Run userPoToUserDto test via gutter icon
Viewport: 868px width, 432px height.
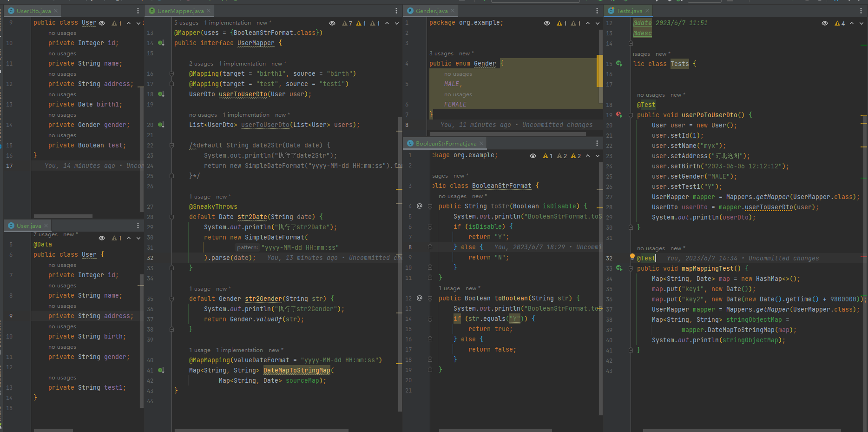coord(619,114)
